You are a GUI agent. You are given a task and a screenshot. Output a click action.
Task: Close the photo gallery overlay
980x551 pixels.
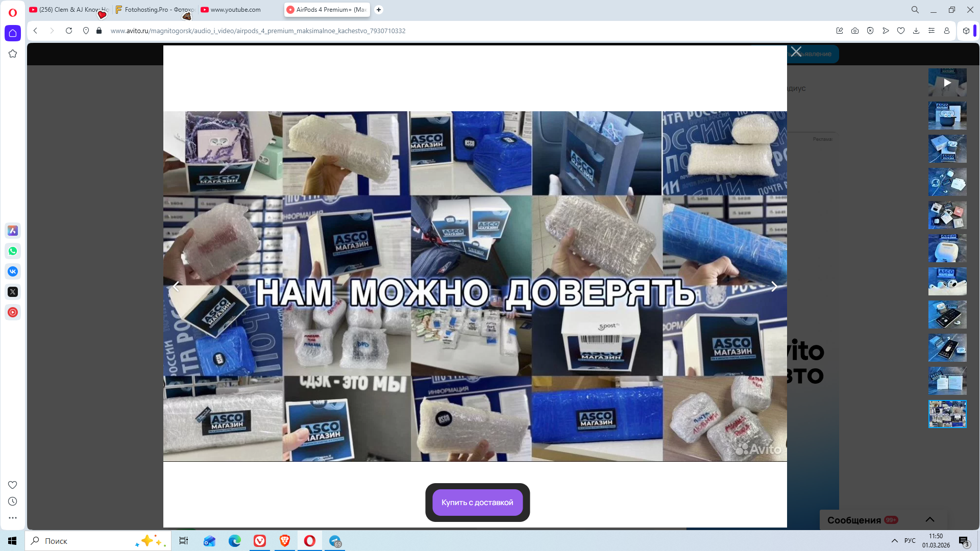coord(796,52)
